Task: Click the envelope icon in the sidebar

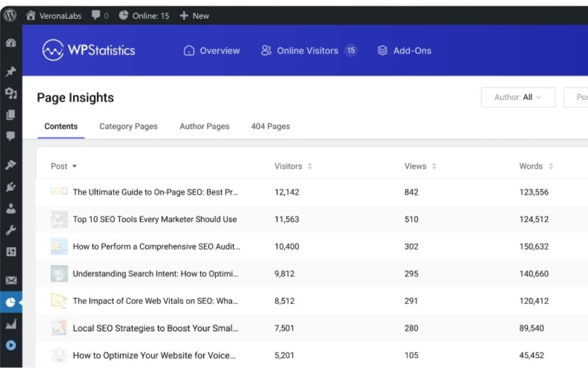Action: pos(10,281)
